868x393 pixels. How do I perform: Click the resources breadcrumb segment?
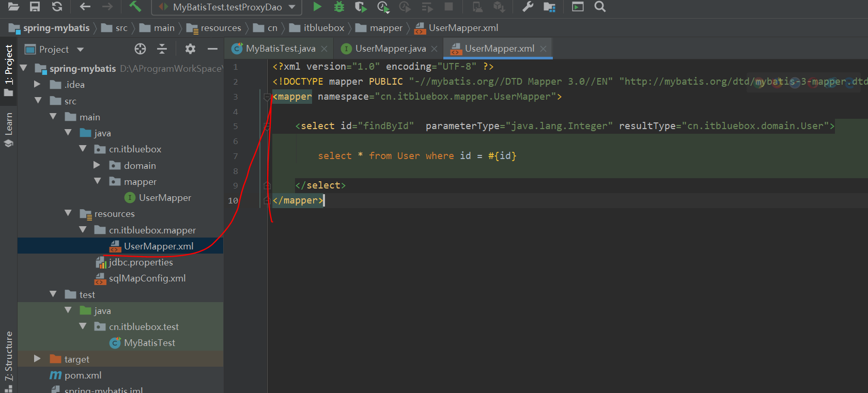point(214,28)
